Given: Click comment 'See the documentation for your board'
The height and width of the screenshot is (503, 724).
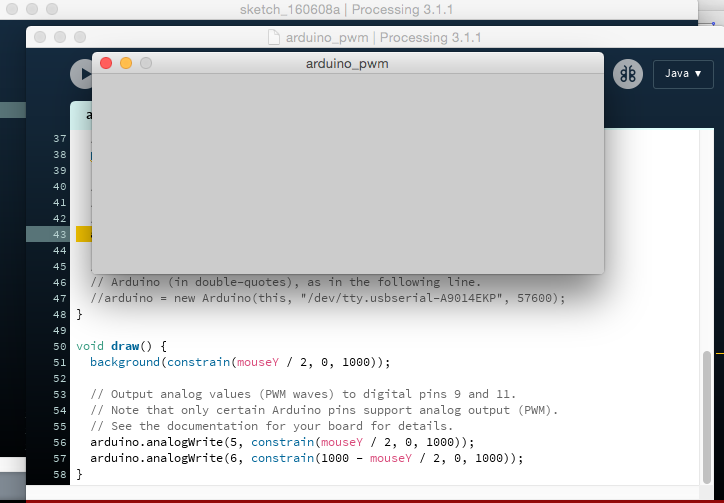Looking at the screenshot, I should (272, 426).
